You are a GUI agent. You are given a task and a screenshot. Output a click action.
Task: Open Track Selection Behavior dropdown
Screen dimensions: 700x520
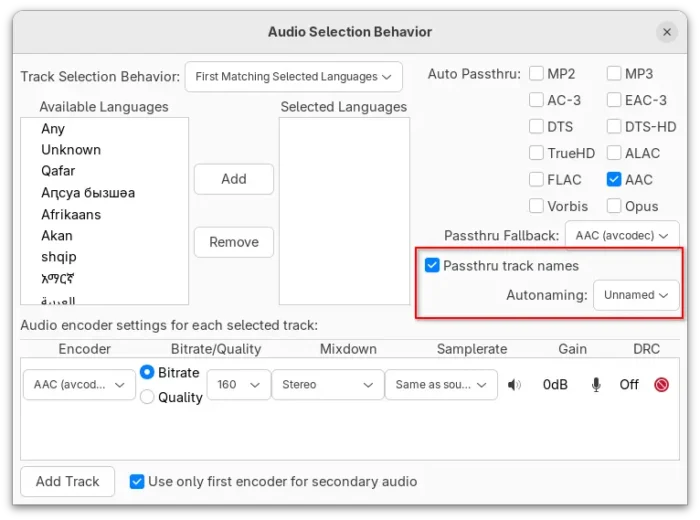(x=293, y=77)
